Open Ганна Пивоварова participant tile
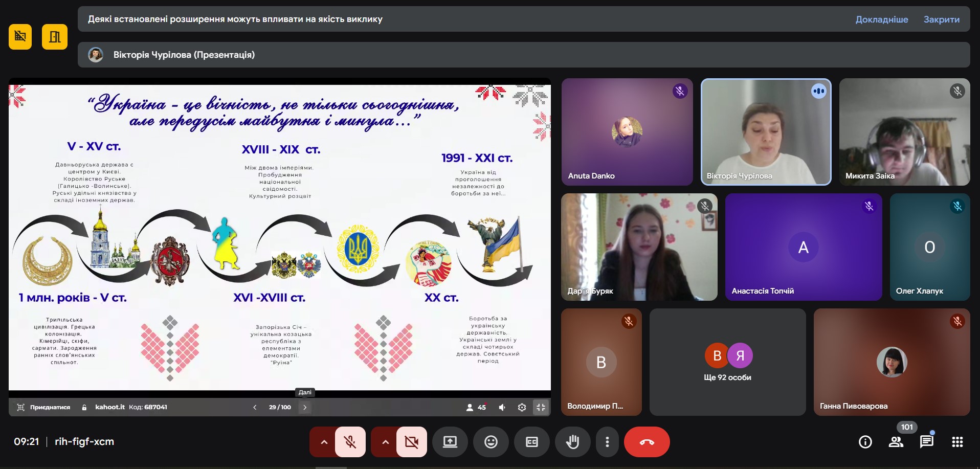 coord(892,362)
